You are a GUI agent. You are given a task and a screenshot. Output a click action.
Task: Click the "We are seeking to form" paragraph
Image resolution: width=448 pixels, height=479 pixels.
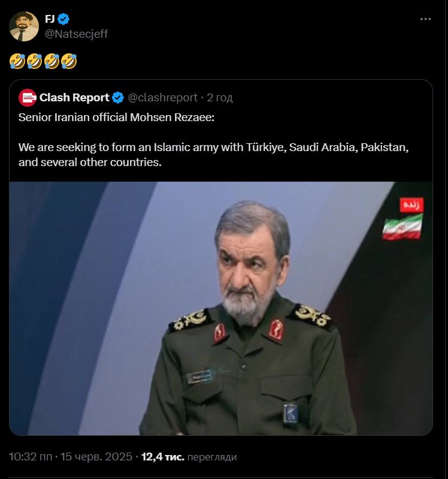point(213,155)
